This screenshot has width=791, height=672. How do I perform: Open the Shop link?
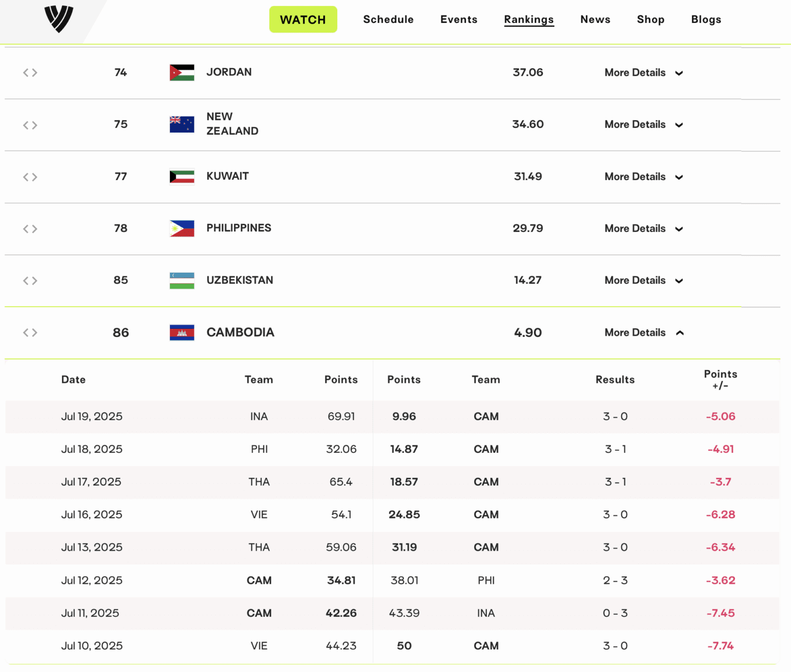[x=650, y=19]
